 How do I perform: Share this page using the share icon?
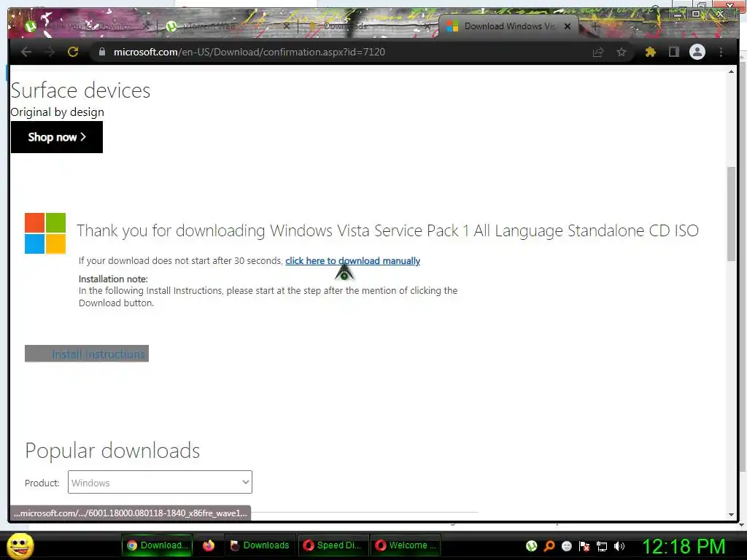(598, 52)
